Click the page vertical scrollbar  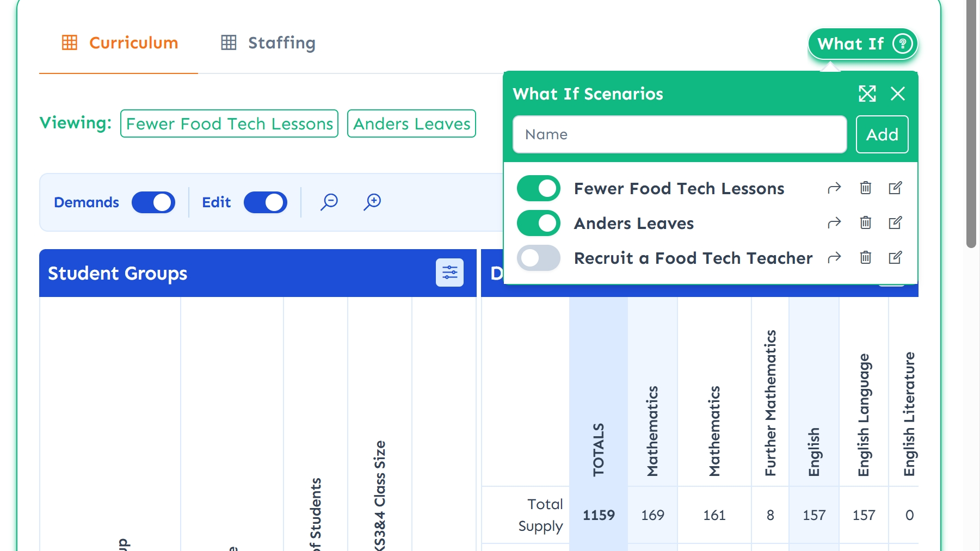click(x=971, y=125)
